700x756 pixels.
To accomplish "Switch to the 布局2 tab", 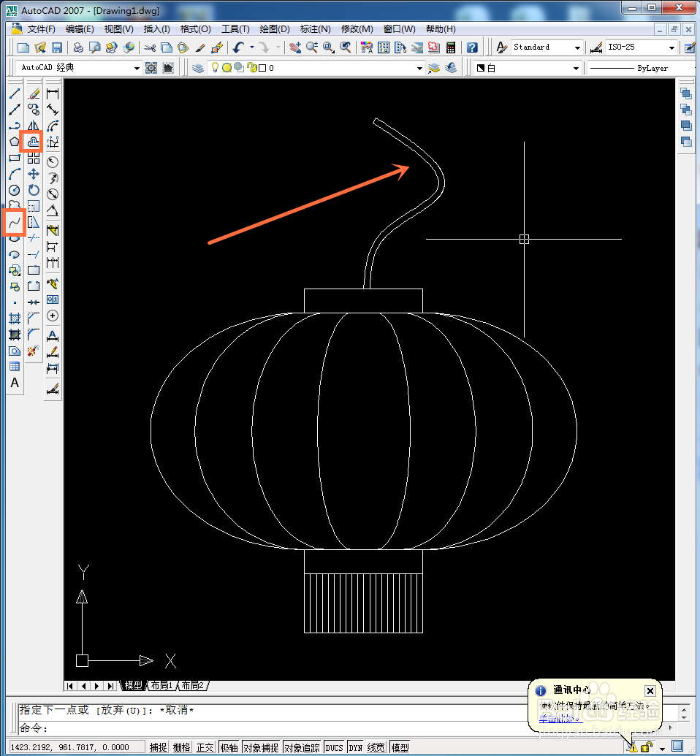I will [192, 685].
